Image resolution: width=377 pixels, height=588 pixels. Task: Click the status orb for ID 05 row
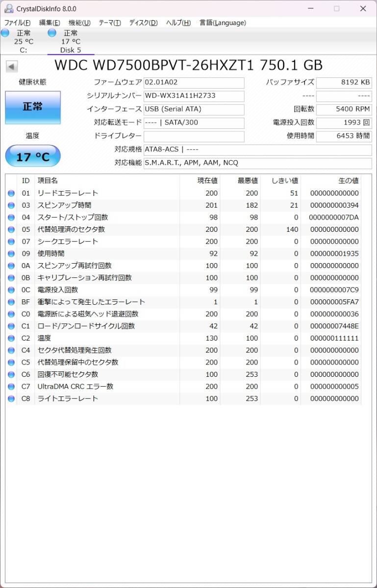tap(11, 230)
